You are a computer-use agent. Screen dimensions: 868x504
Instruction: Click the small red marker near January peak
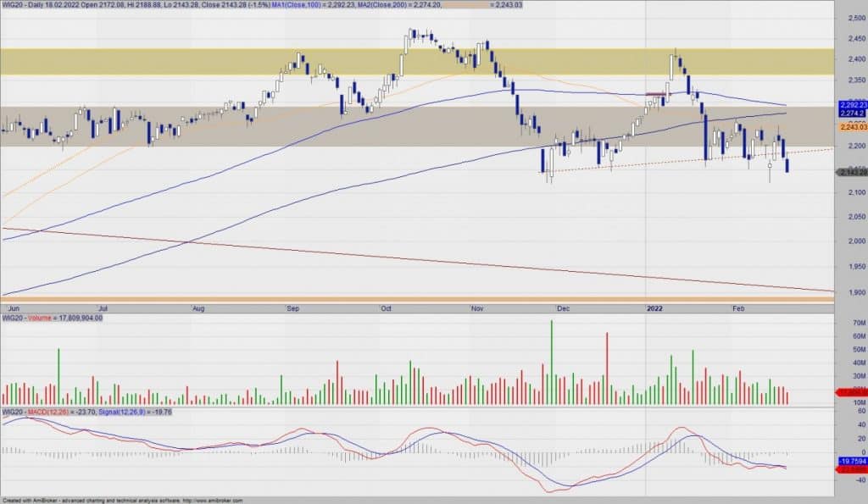pyautogui.click(x=654, y=94)
